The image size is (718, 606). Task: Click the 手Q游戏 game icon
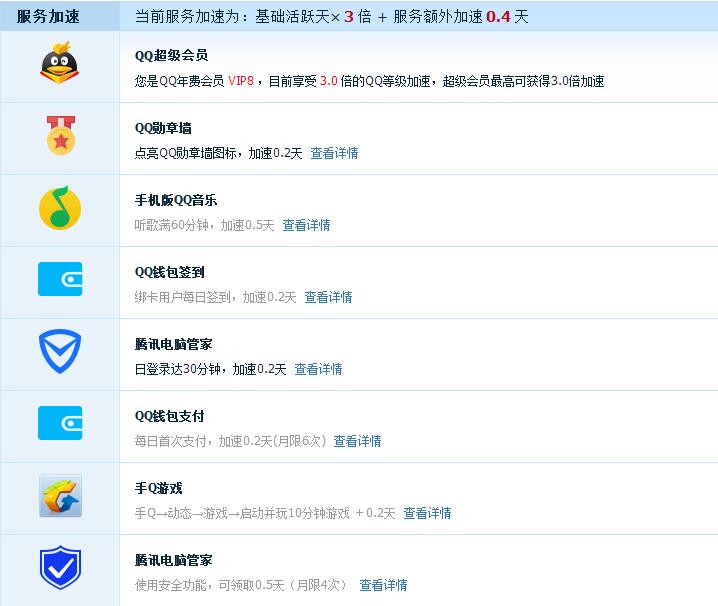coord(60,496)
